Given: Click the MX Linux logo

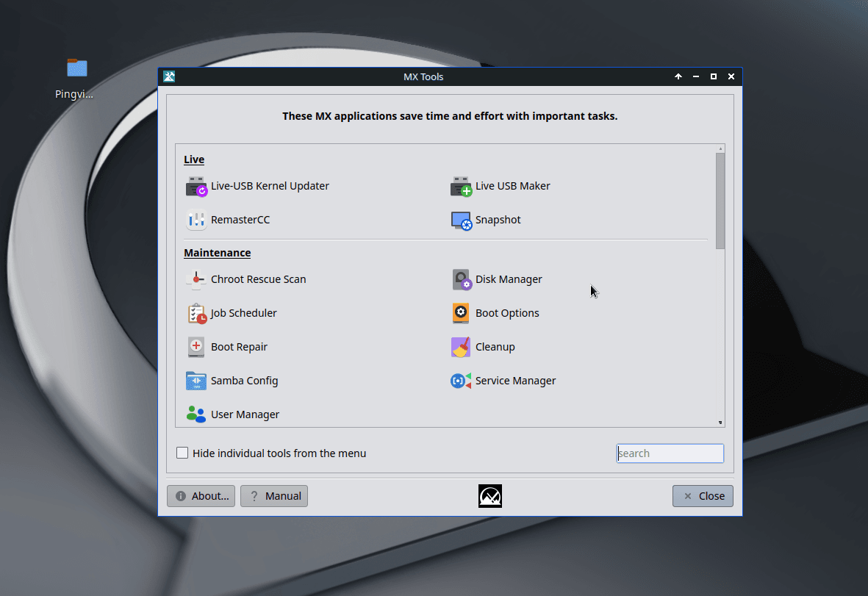Looking at the screenshot, I should 490,496.
